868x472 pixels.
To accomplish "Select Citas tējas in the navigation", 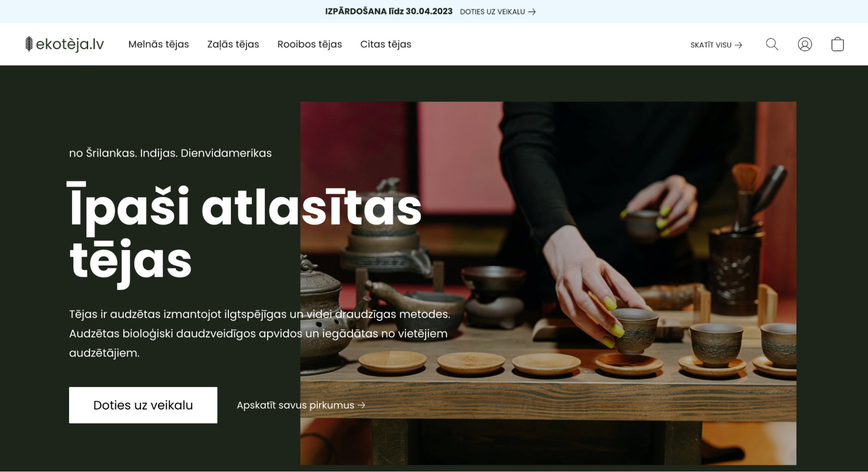I will [x=386, y=44].
